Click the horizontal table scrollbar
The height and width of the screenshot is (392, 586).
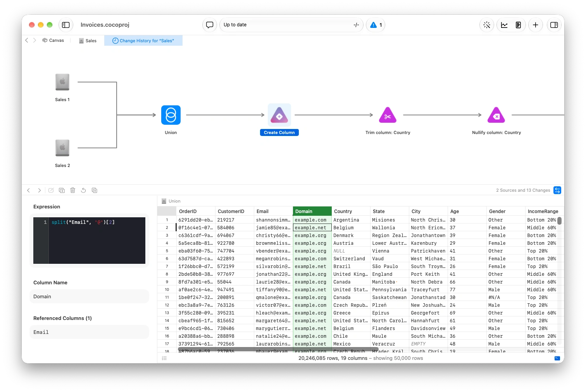pos(278,349)
